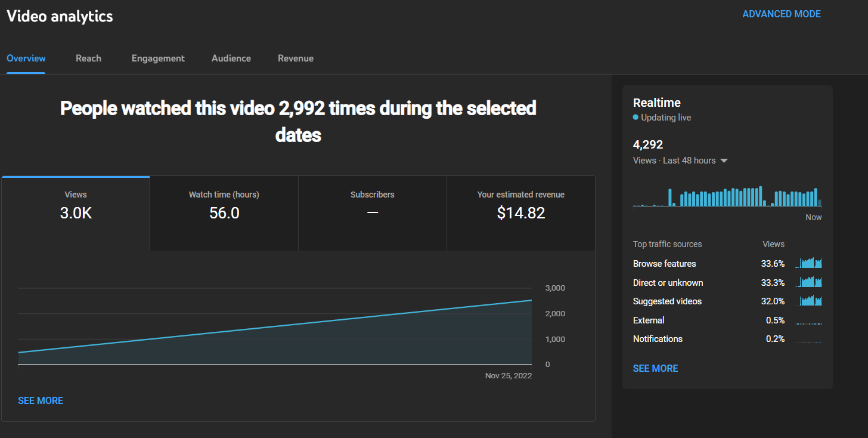This screenshot has height=438, width=868.
Task: Click the Video analytics page title
Action: [x=60, y=16]
